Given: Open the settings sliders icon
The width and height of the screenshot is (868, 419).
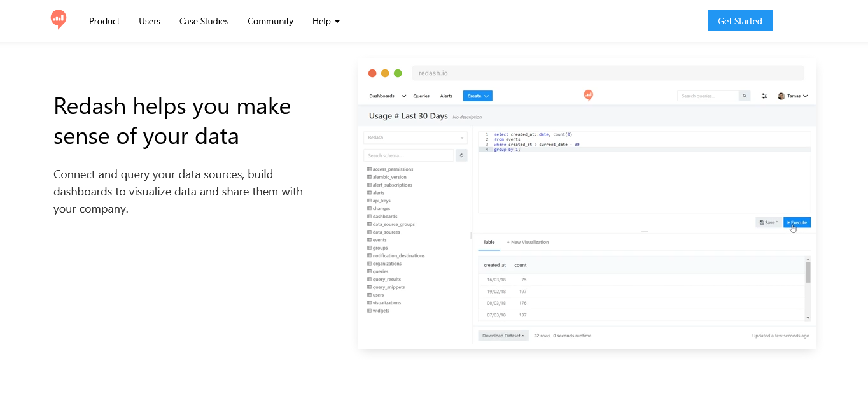Looking at the screenshot, I should click(x=764, y=96).
